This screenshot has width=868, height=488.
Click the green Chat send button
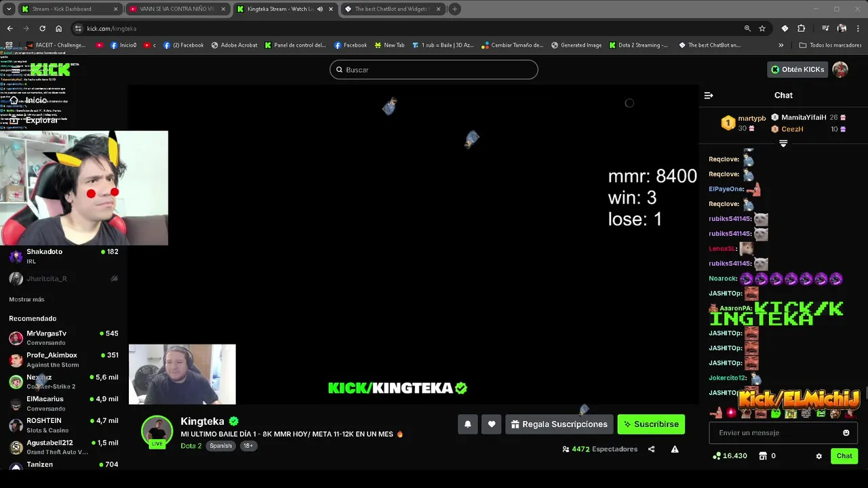[844, 456]
